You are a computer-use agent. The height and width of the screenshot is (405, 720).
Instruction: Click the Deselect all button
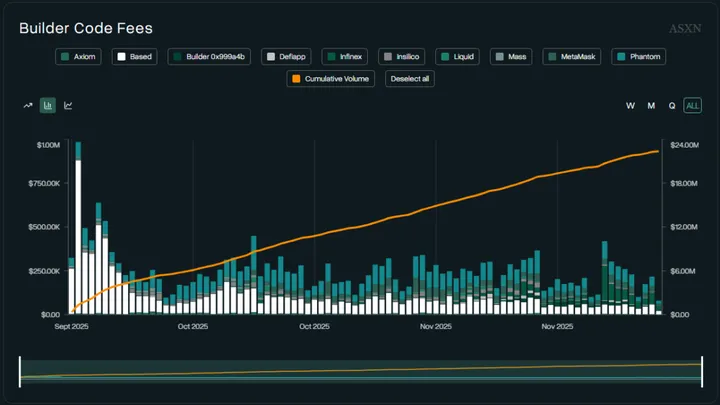tap(410, 79)
